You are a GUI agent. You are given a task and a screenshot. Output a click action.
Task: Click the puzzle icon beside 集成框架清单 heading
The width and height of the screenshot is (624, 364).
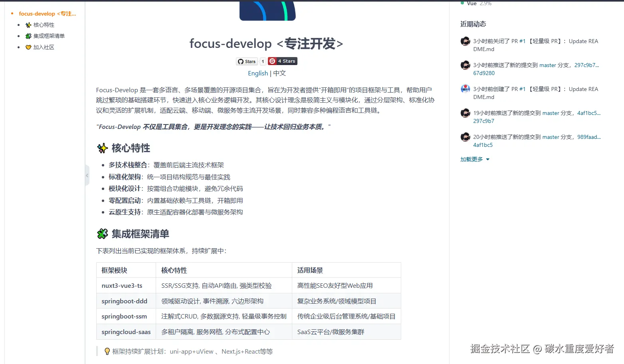103,234
